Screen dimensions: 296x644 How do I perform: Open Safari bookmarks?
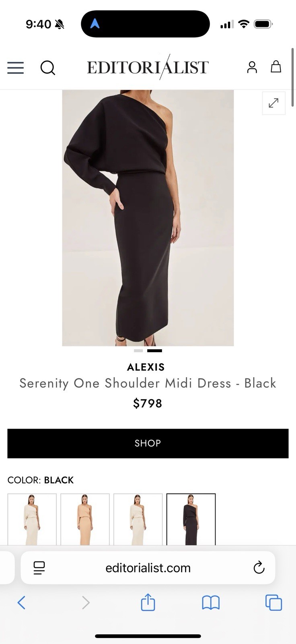click(211, 603)
